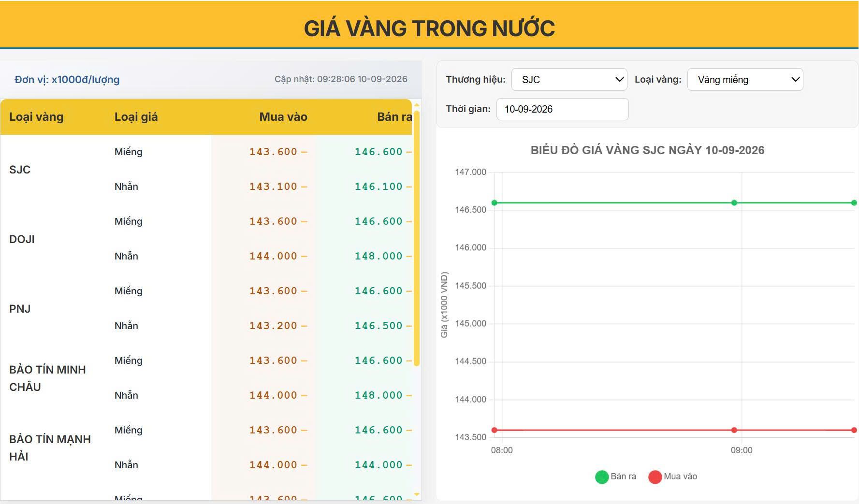This screenshot has height=504, width=859.
Task: Select the PNJ brand row label
Action: (x=20, y=309)
